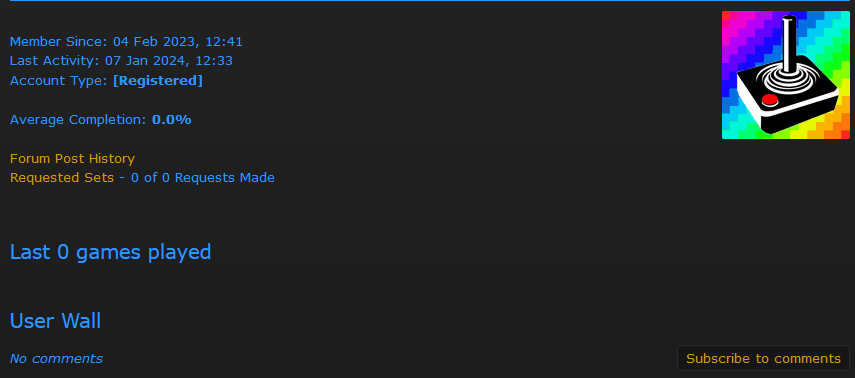Click the joystick user avatar image
Image resolution: width=855 pixels, height=378 pixels.
click(786, 75)
